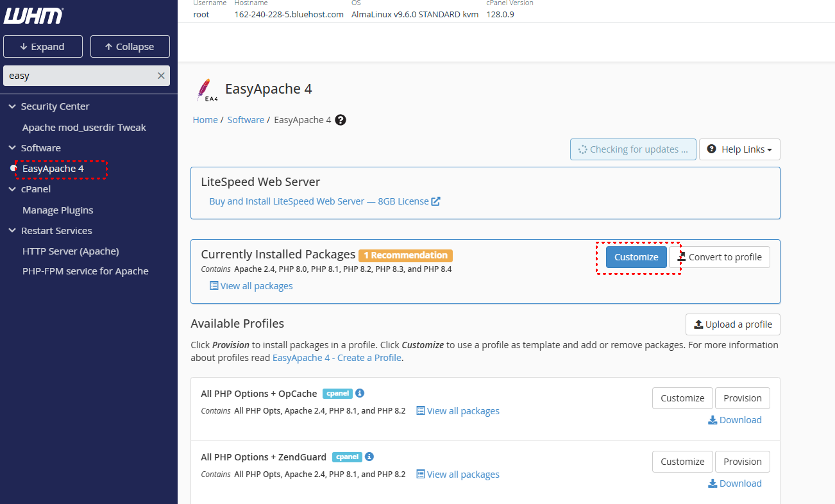The image size is (835, 504).
Task: Open Apache mod_userdir Tweak
Action: click(84, 128)
